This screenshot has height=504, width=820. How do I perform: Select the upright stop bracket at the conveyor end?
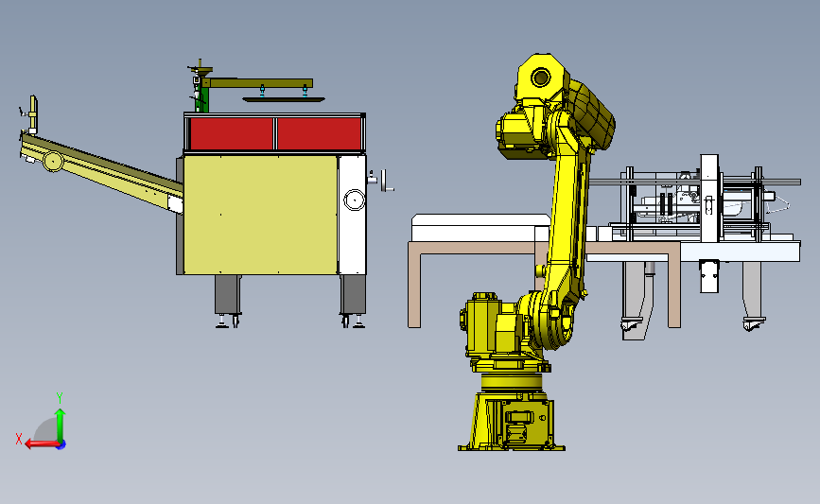click(32, 114)
